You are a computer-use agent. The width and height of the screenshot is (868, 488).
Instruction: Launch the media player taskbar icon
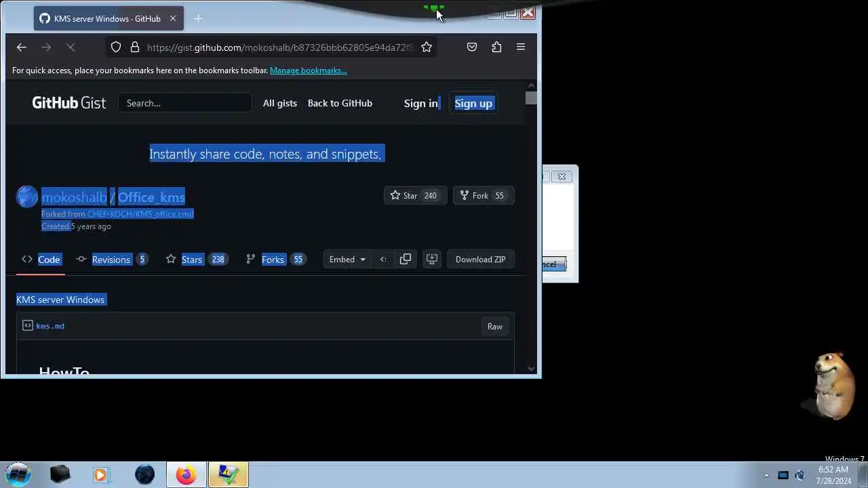[100, 474]
